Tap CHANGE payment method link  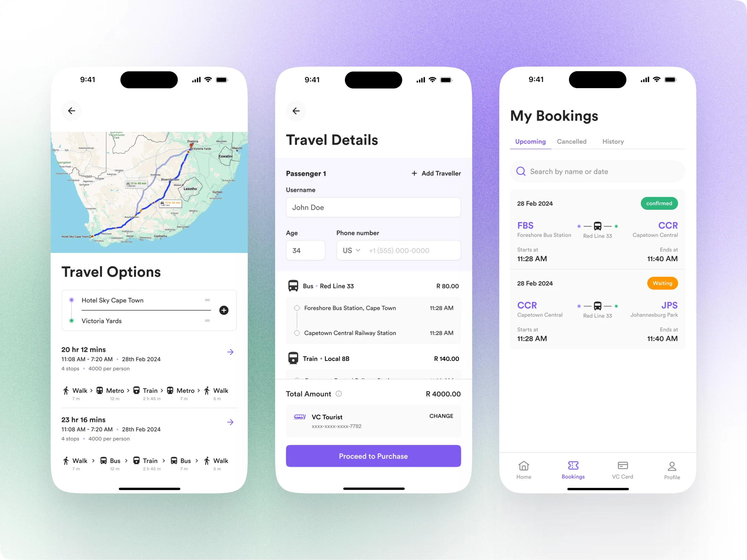(441, 417)
